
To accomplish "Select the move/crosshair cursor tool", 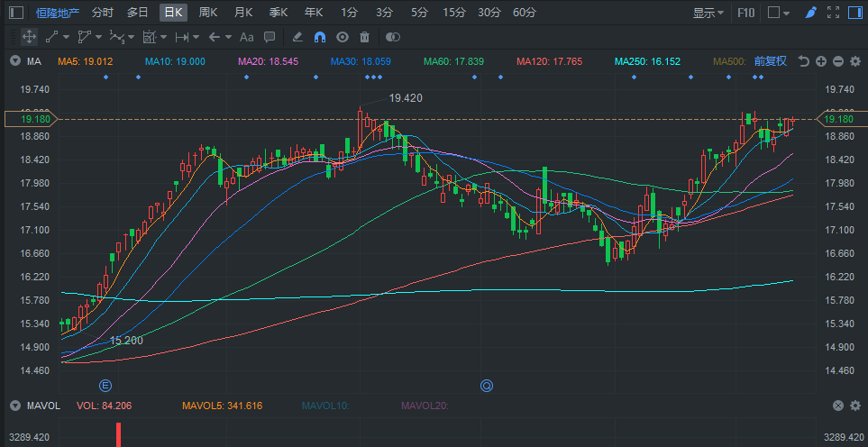I will pos(29,37).
